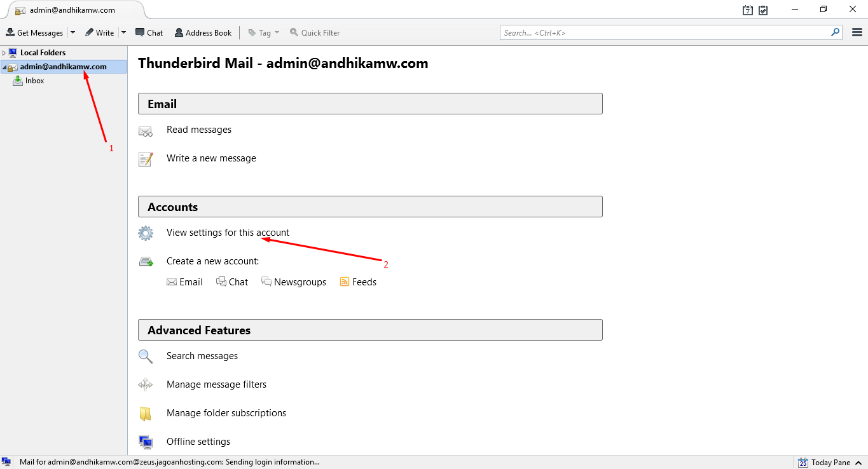The image size is (868, 469).
Task: Open Manage folder subscriptions
Action: pos(226,413)
